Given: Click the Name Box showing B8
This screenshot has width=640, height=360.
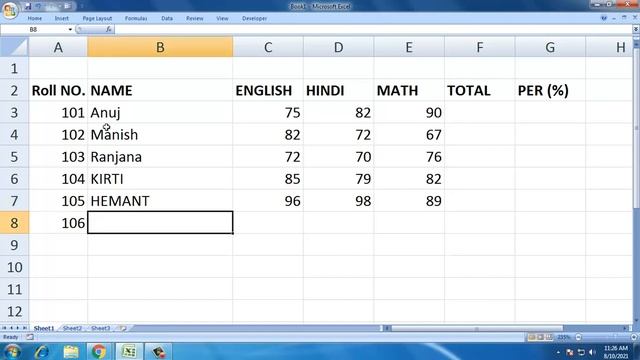Looking at the screenshot, I should pyautogui.click(x=33, y=29).
